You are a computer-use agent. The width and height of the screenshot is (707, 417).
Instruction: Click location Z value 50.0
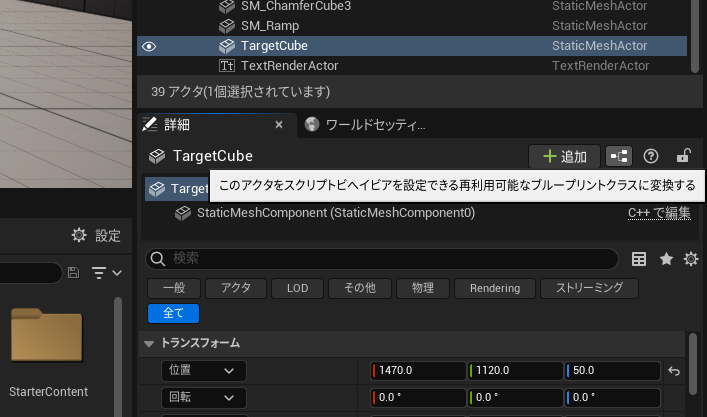(x=613, y=371)
